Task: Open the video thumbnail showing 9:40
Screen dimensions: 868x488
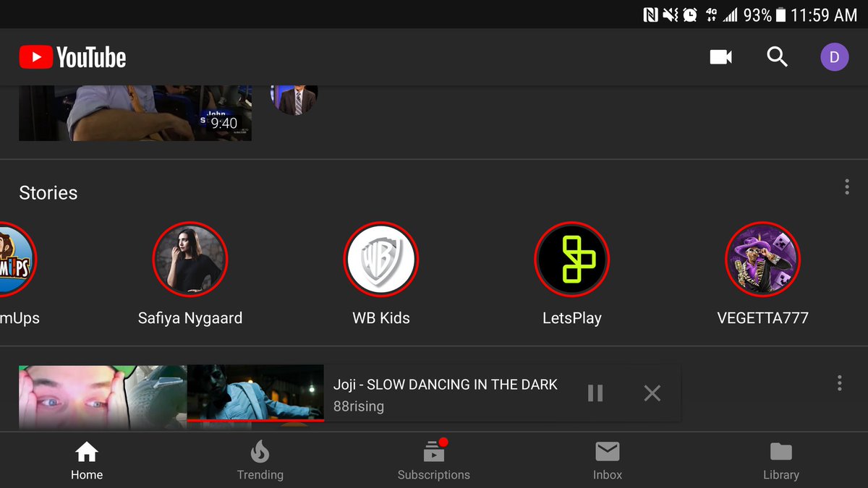Action: click(135, 113)
